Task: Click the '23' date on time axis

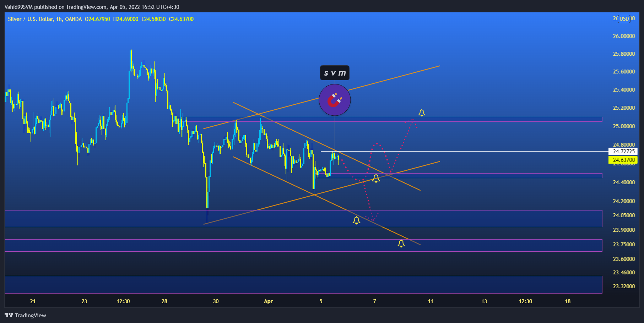Action: pyautogui.click(x=84, y=301)
